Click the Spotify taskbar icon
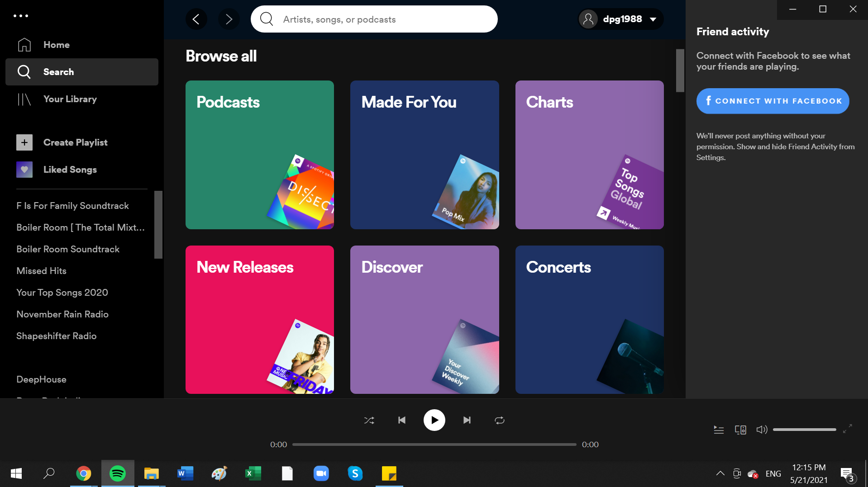Screen dimensions: 868x487 118,473
